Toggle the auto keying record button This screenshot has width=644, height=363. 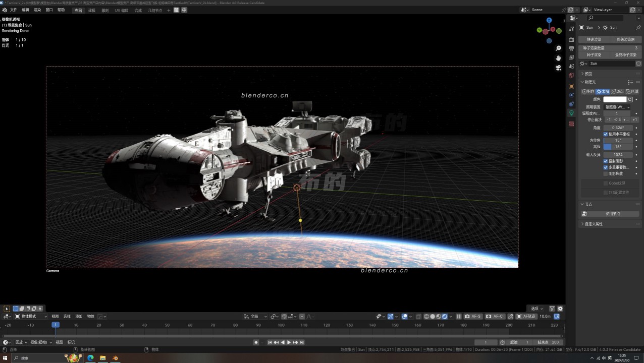256,342
